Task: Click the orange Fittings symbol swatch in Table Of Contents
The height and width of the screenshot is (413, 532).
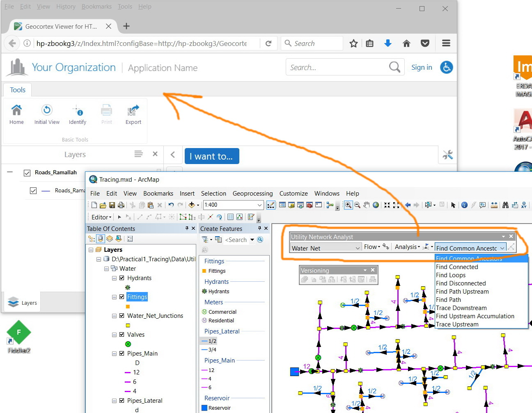Action: click(x=128, y=306)
